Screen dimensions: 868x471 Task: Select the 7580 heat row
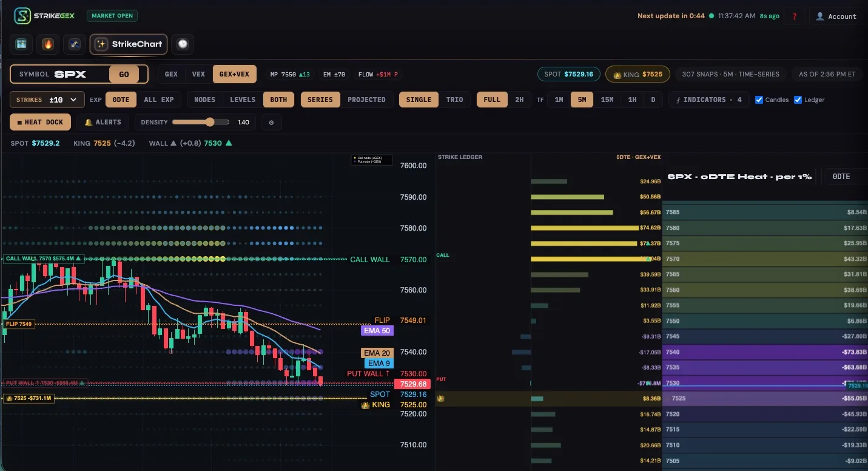(765, 228)
